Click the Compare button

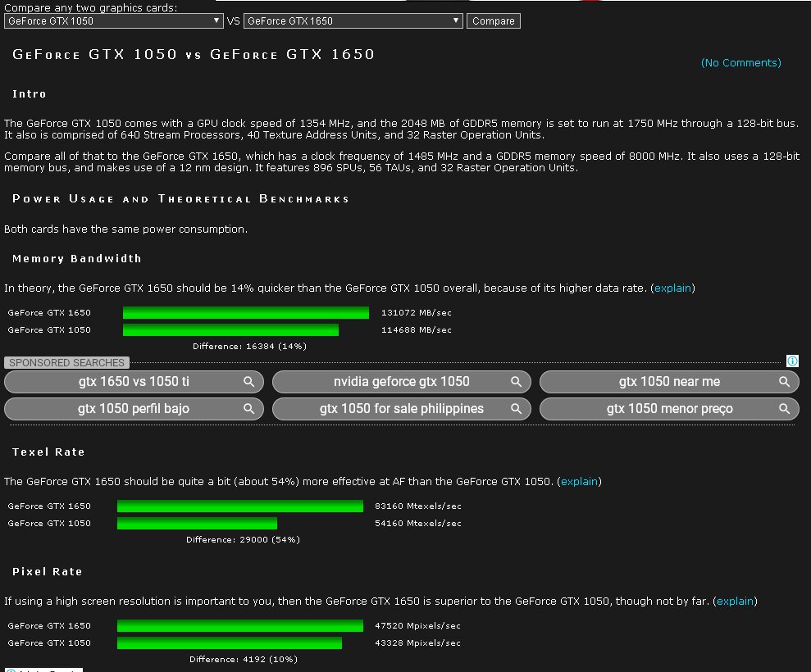click(493, 21)
